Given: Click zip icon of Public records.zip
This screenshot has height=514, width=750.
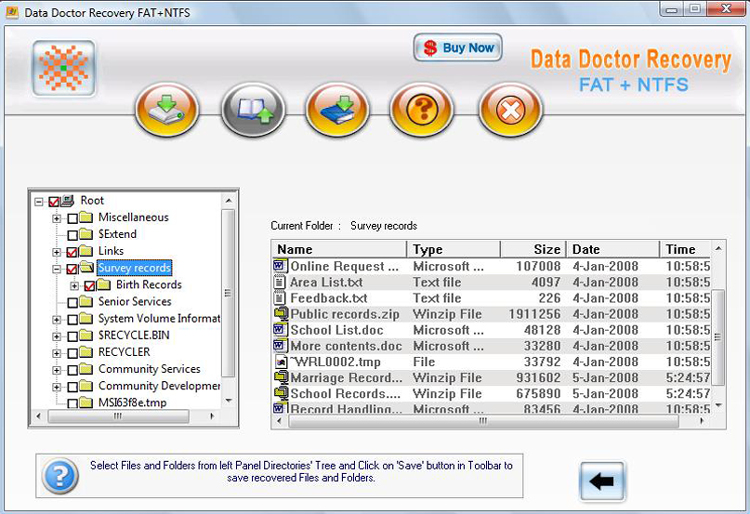Looking at the screenshot, I should pos(281,314).
